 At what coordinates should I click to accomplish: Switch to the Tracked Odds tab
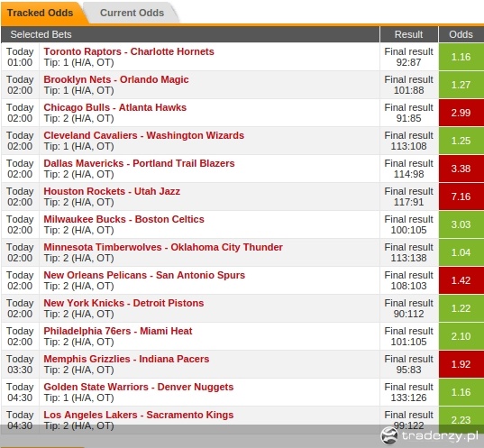pos(41,13)
